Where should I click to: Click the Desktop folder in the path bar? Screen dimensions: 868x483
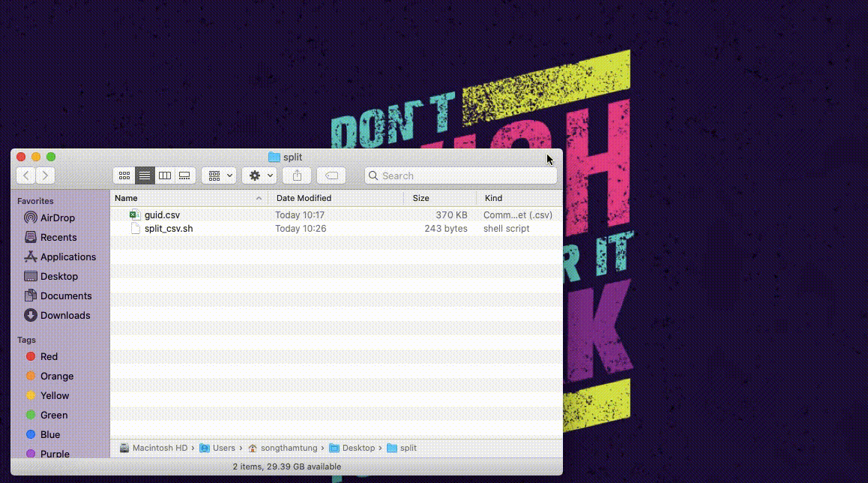[x=352, y=448]
